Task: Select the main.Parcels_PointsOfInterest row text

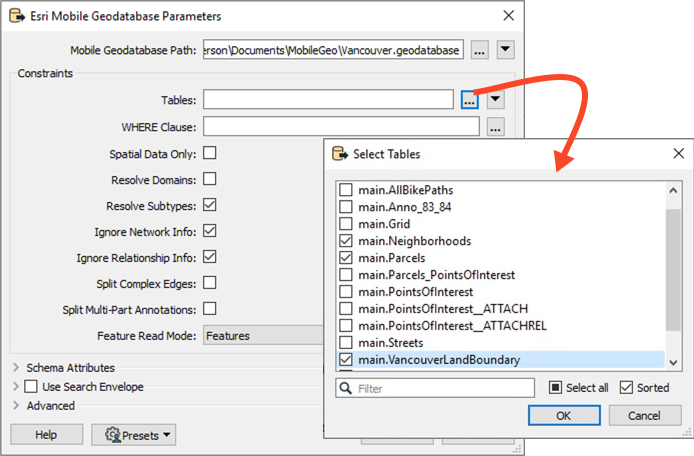Action: [436, 274]
